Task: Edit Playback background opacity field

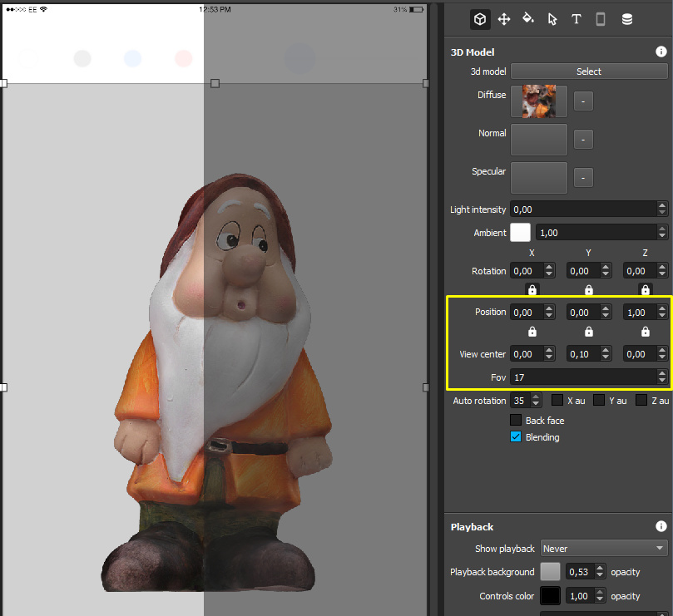Action: (x=580, y=571)
